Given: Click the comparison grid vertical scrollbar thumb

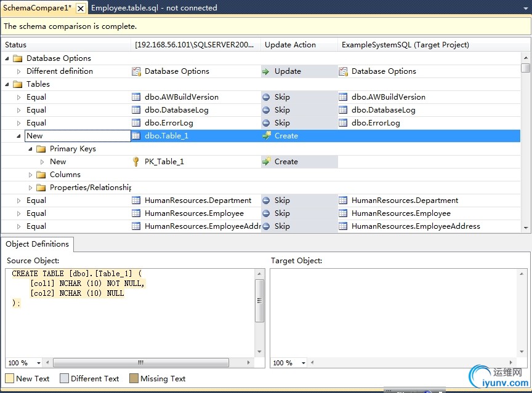Looking at the screenshot, I should pos(526,68).
